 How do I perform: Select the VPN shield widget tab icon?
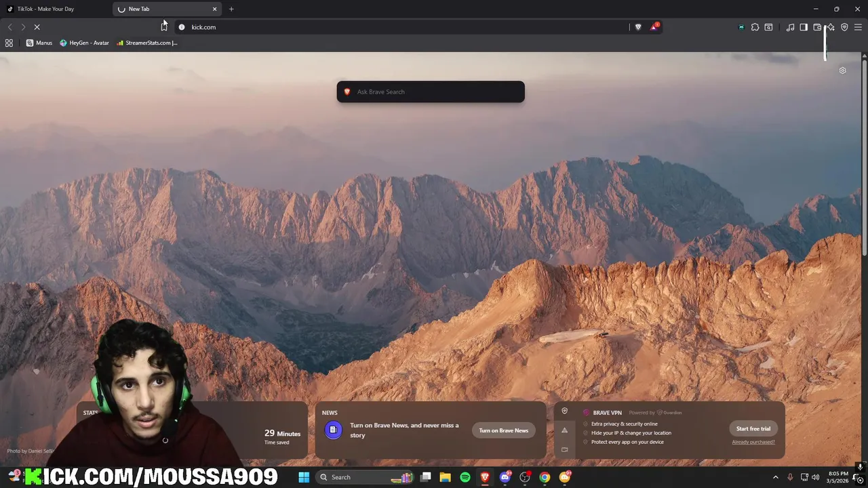click(564, 411)
